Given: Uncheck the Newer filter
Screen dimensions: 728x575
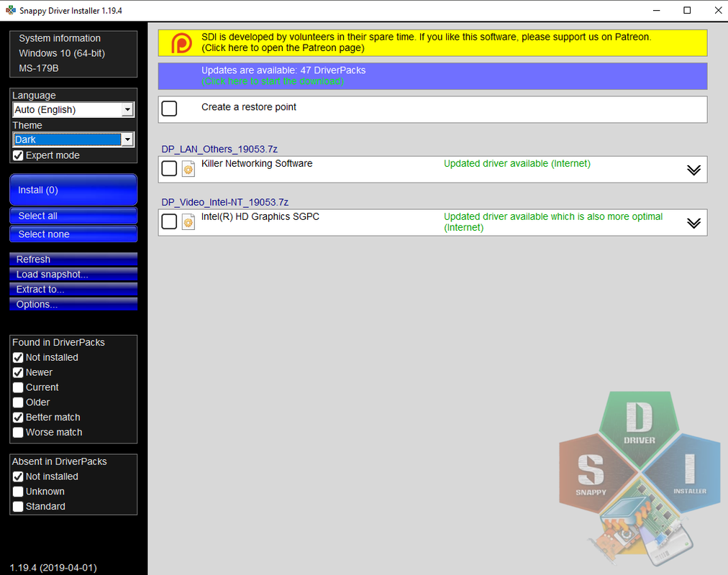Looking at the screenshot, I should (18, 372).
